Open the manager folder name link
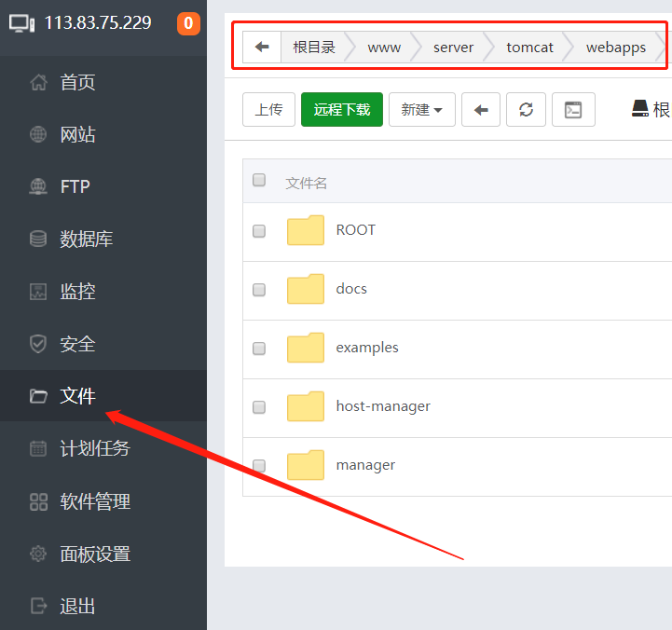 coord(365,465)
